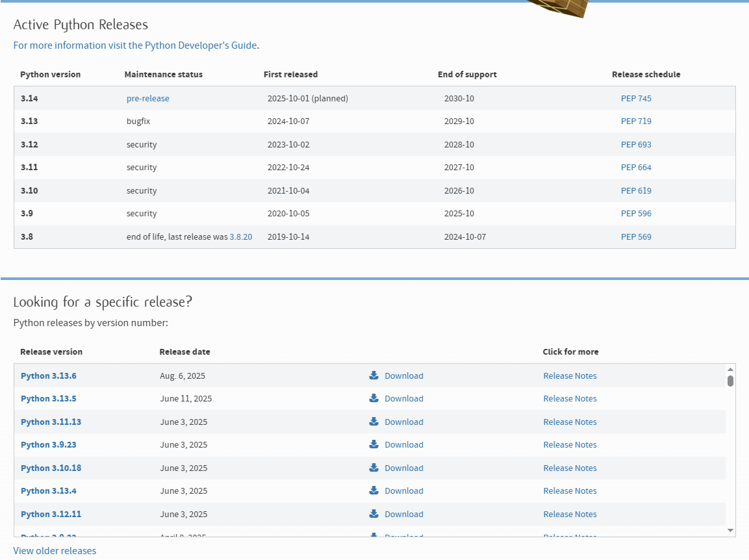
Task: Click 'Aug. 6, 2025' release date
Action: (x=183, y=376)
